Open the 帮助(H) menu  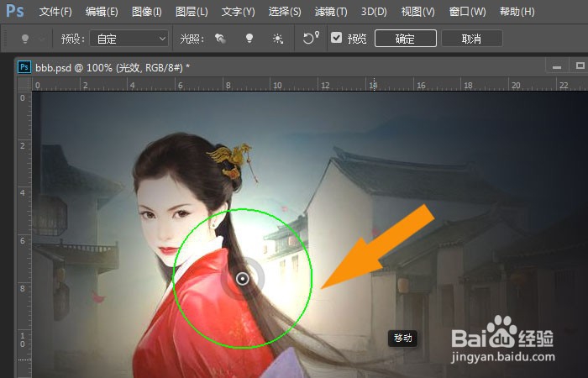coord(517,12)
